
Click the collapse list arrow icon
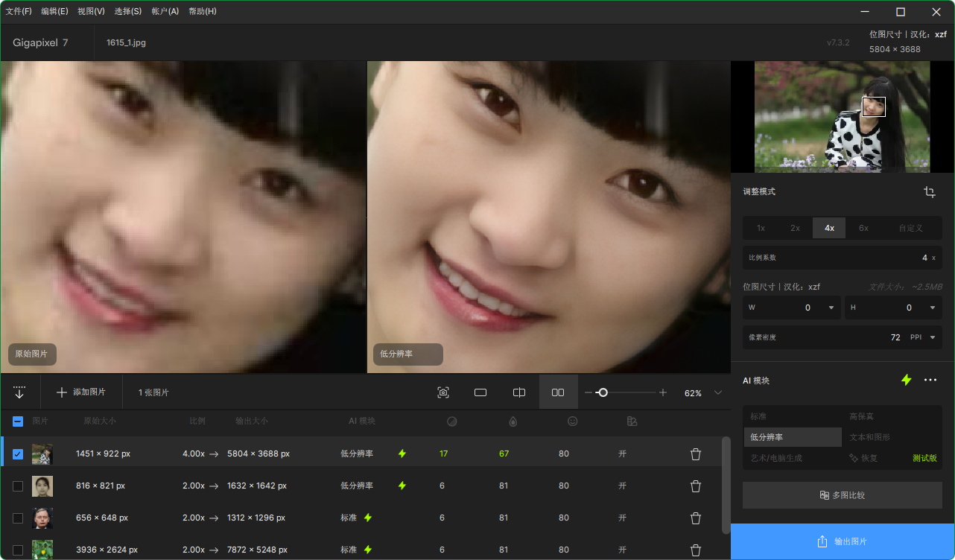click(x=19, y=392)
